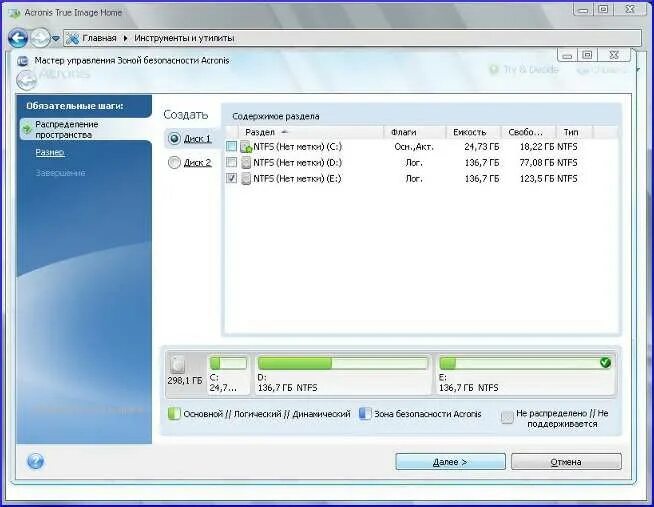Maximize the Acronis wizard window
This screenshot has height=507, width=654.
pyautogui.click(x=587, y=55)
